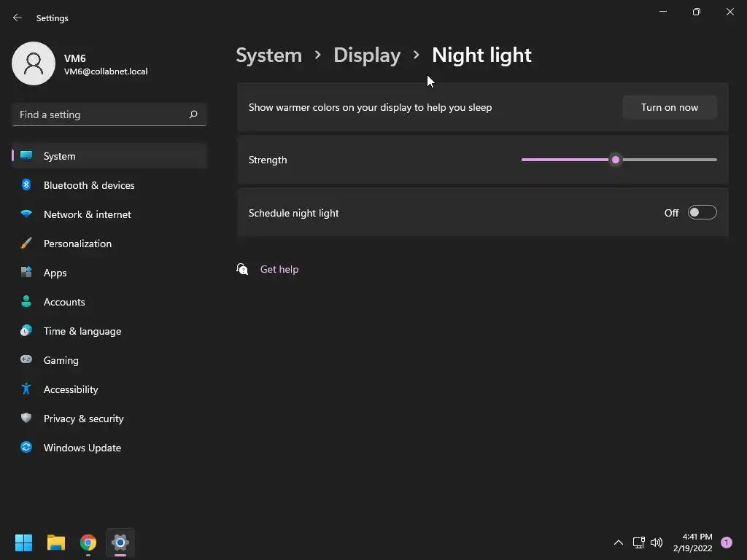747x560 pixels.
Task: Go to Display in the breadcrumb
Action: point(367,55)
